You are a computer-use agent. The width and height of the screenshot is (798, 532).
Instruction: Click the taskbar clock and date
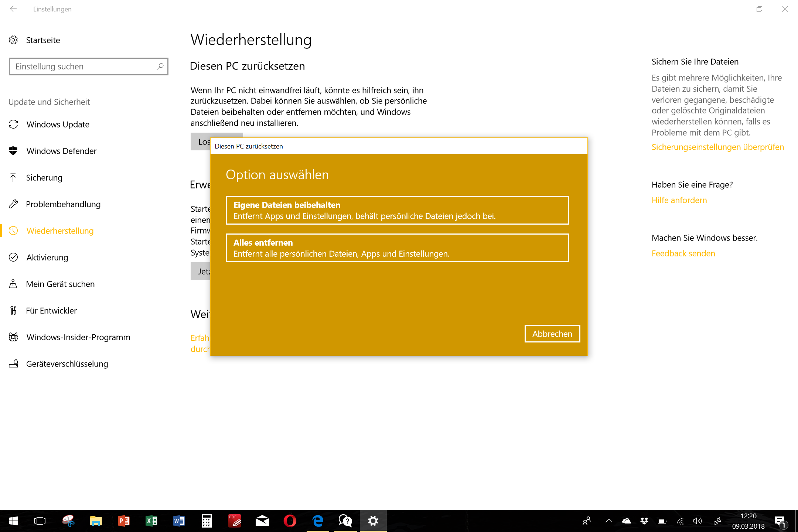pos(748,521)
